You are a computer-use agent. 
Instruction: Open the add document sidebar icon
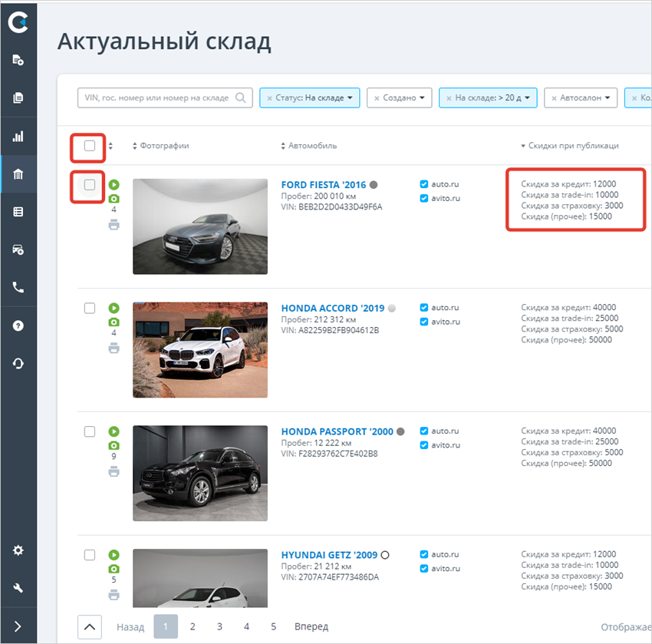pyautogui.click(x=18, y=60)
